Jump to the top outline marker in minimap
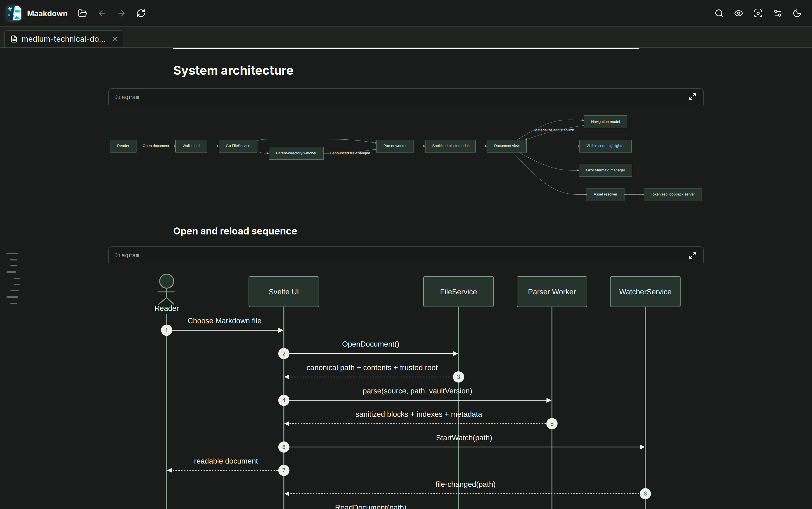The image size is (812, 509). (x=12, y=253)
